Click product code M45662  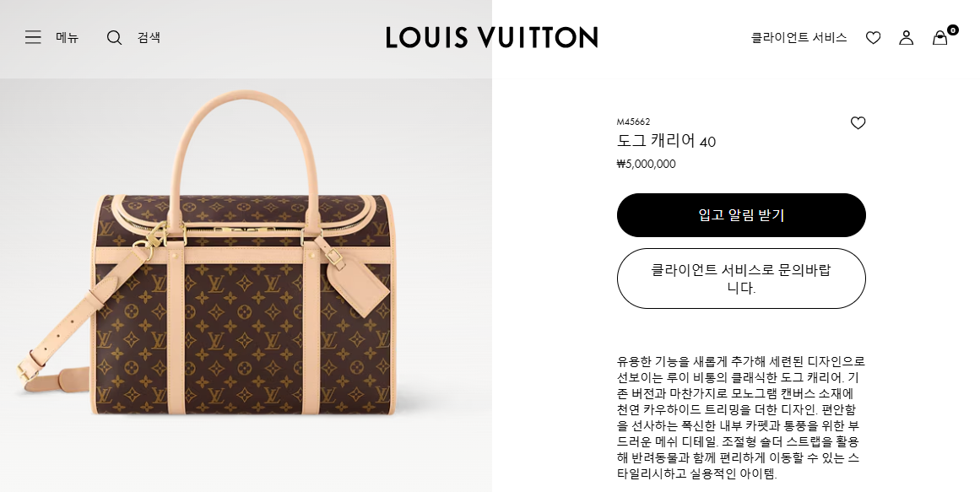coord(633,122)
